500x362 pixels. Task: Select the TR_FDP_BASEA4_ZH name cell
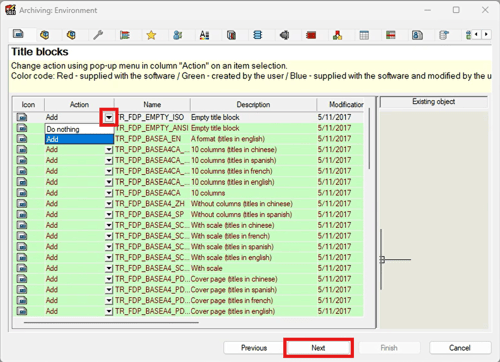click(152, 203)
